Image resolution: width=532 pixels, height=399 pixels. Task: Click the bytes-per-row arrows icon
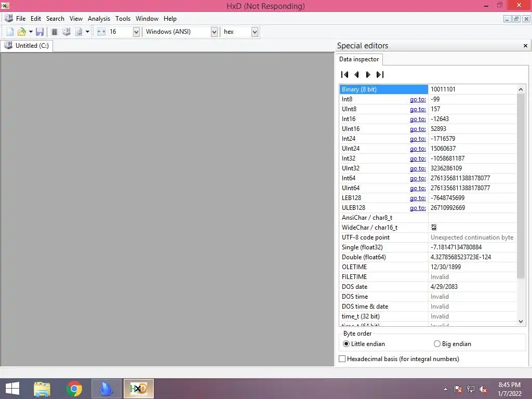(101, 32)
